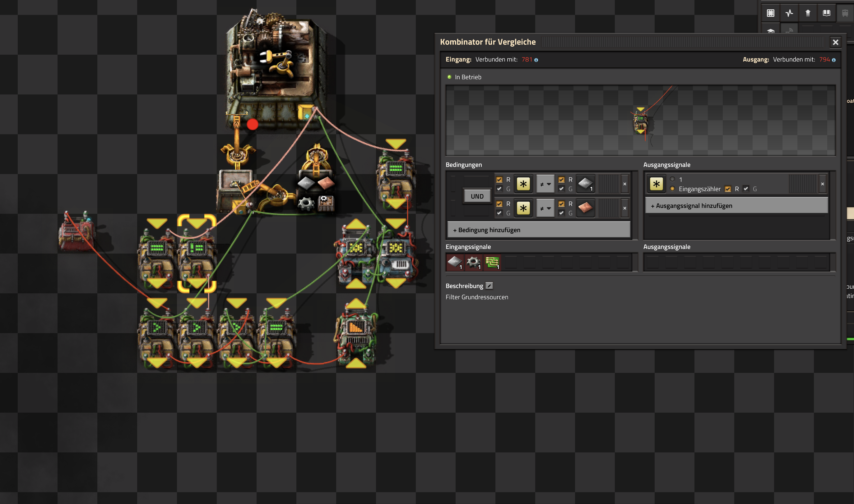
Task: Toggle first condition left green wire checkbox
Action: pyautogui.click(x=499, y=189)
